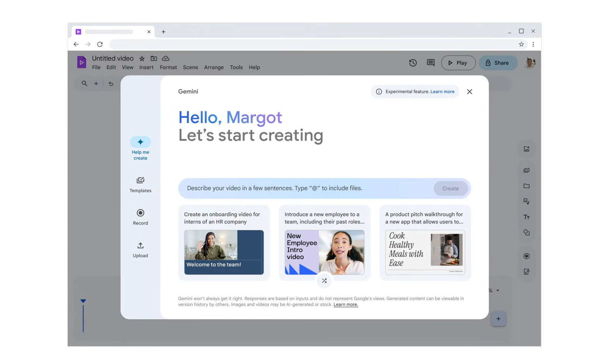The image size is (602, 364).
Task: Select the Cook Healthy Meals pitch card
Action: [x=425, y=243]
